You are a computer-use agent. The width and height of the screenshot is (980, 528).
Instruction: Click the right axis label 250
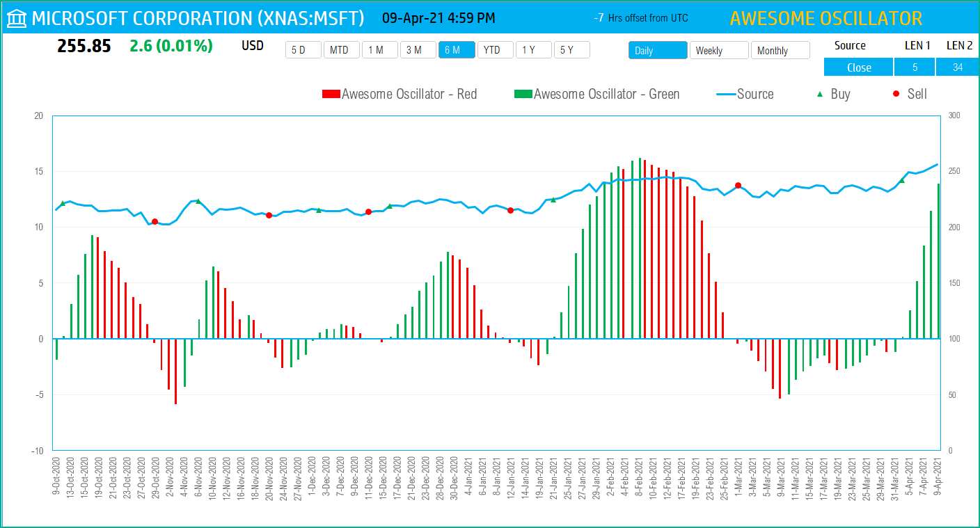[954, 171]
